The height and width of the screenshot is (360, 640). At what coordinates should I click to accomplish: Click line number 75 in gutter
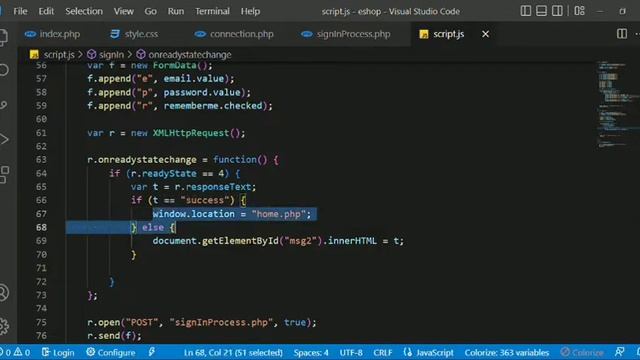click(x=41, y=322)
